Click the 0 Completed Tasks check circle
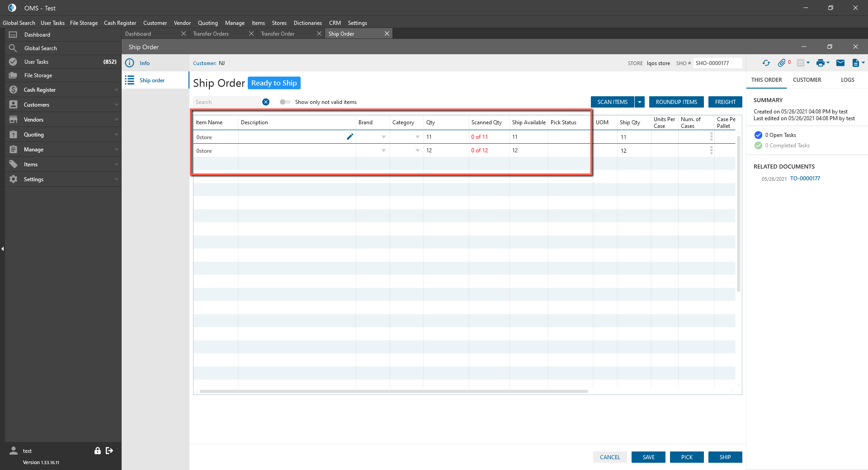Viewport: 868px width, 470px height. tap(758, 146)
